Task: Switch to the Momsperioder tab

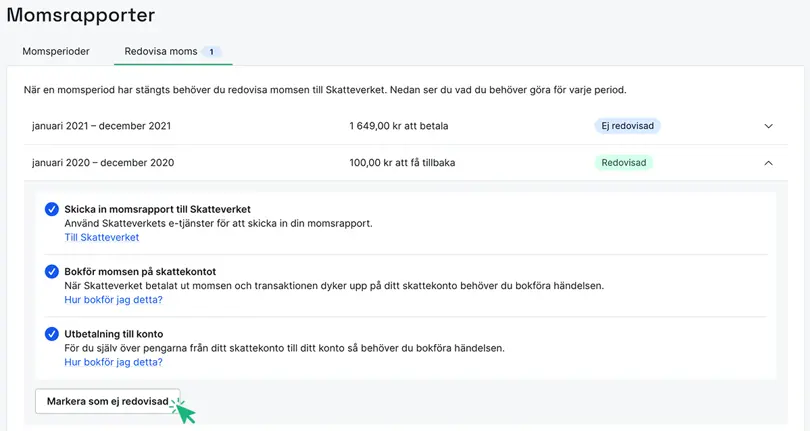Action: 56,51
